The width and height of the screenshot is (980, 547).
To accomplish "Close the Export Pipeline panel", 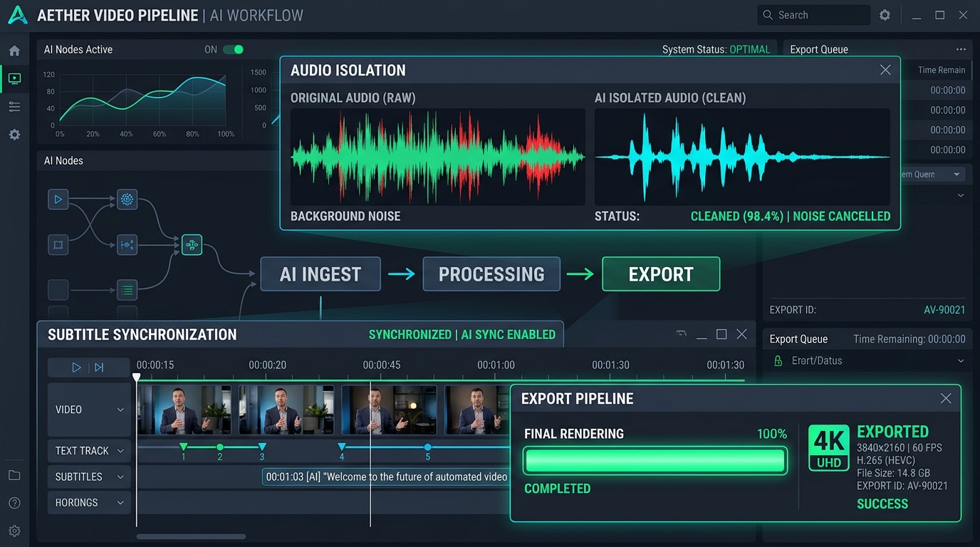I will point(946,399).
